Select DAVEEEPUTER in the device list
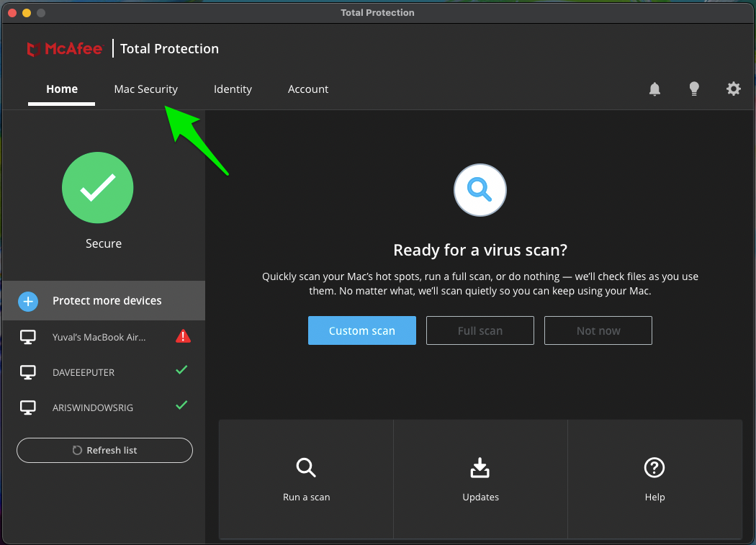Screen dimensions: 756x545 [84, 372]
